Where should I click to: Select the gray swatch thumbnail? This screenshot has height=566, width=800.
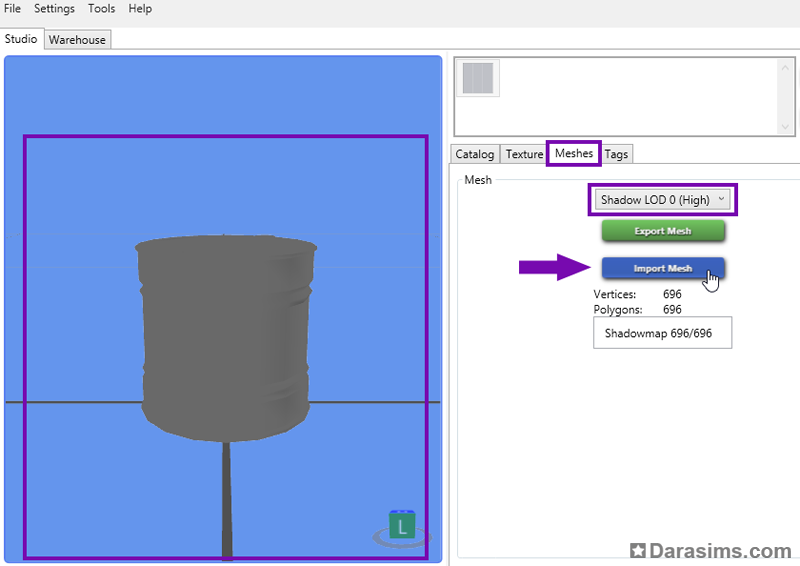coord(478,79)
